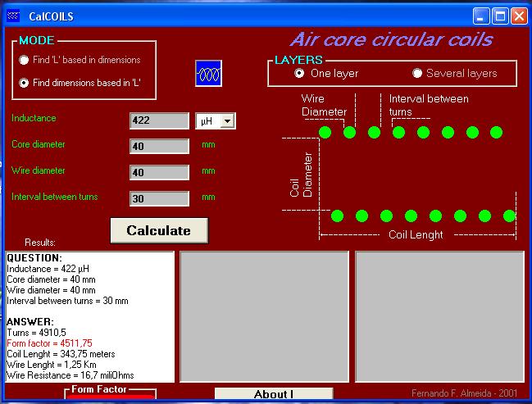Choose the Several layers option
The width and height of the screenshot is (532, 404).
tap(417, 73)
